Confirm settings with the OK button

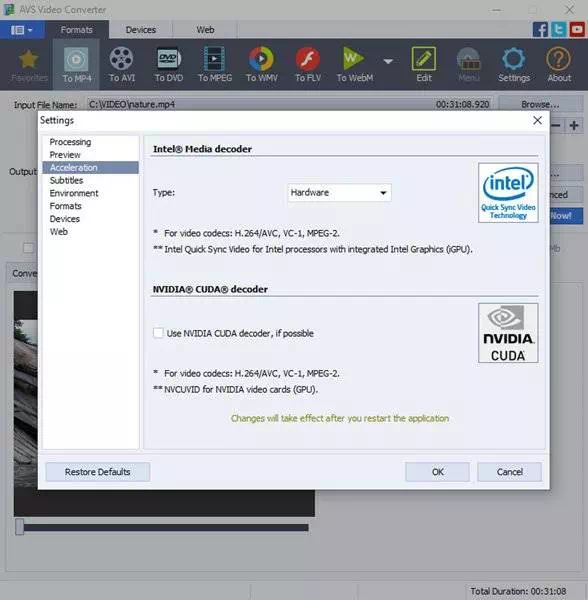point(437,472)
